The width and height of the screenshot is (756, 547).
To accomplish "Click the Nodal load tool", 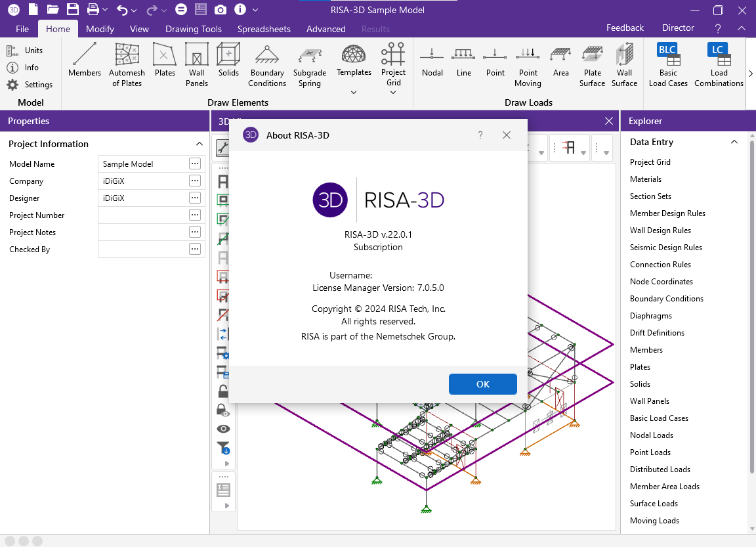I will coord(432,60).
